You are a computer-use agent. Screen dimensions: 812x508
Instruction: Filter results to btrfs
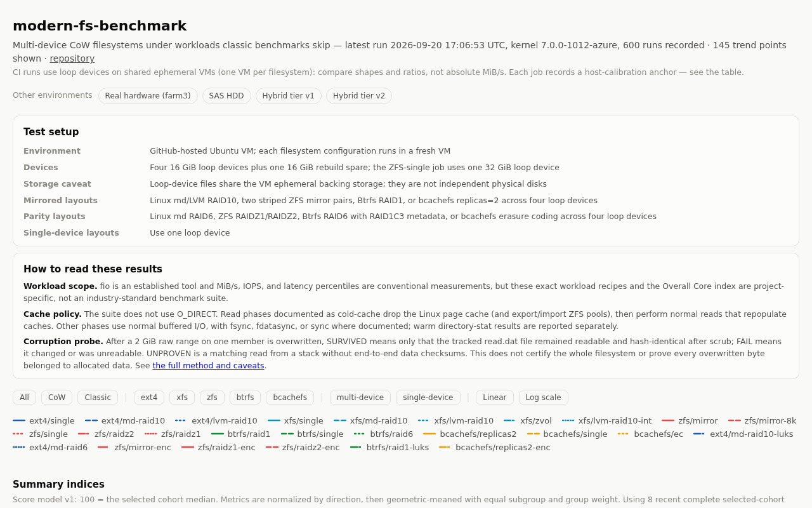tap(245, 398)
